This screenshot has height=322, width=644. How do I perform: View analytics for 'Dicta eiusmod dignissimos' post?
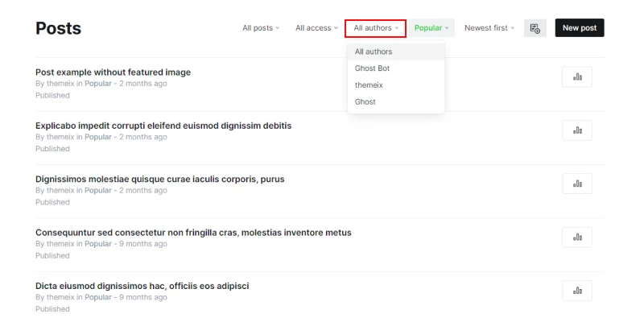pyautogui.click(x=576, y=291)
